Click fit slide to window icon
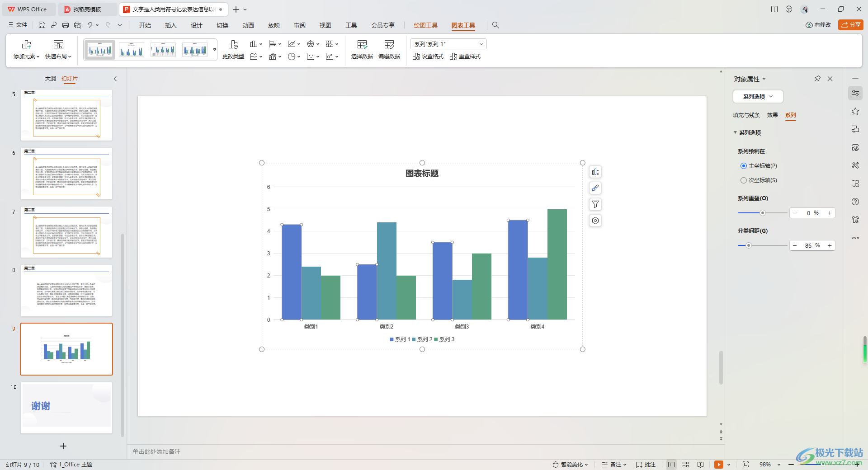Viewport: 868px width, 470px height. [x=745, y=465]
